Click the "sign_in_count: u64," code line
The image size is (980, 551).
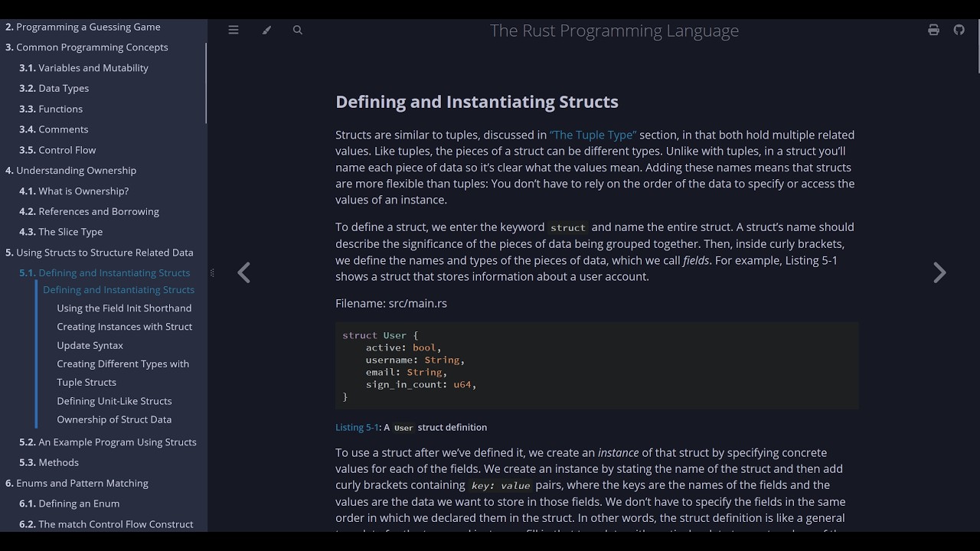pos(421,384)
